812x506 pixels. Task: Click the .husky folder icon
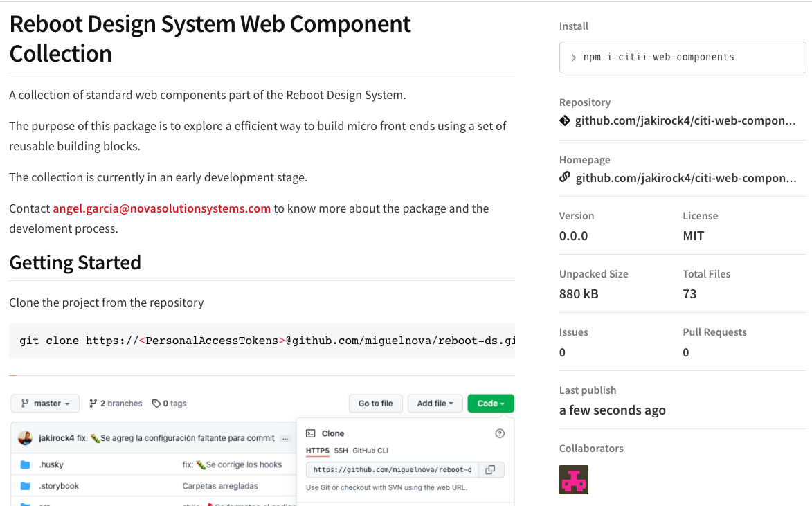[25, 464]
